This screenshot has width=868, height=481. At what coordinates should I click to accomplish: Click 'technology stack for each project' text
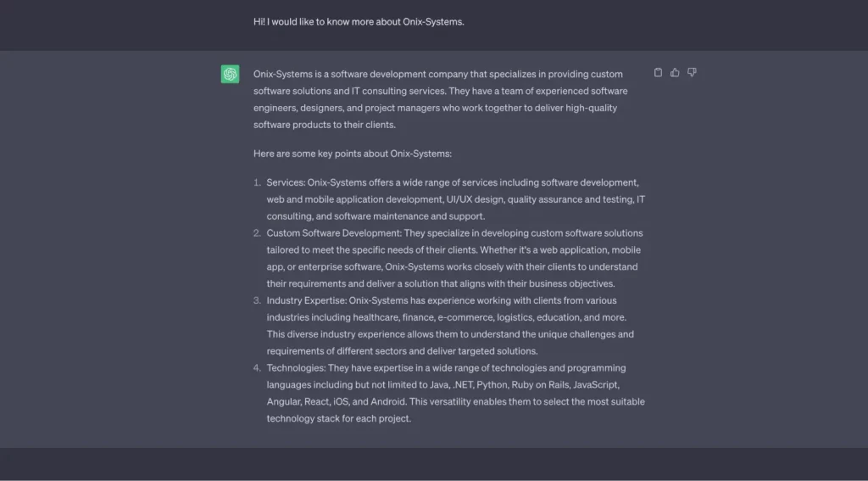pyautogui.click(x=339, y=418)
